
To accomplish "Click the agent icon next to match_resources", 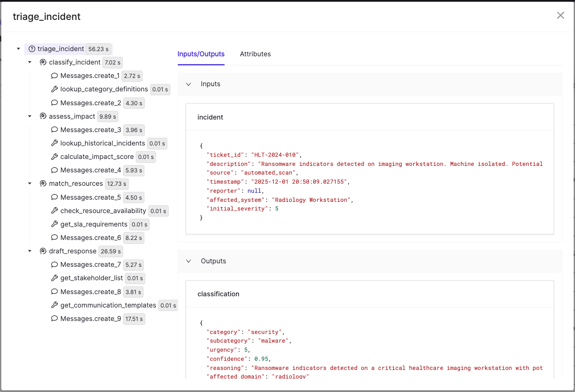I will (x=43, y=184).
